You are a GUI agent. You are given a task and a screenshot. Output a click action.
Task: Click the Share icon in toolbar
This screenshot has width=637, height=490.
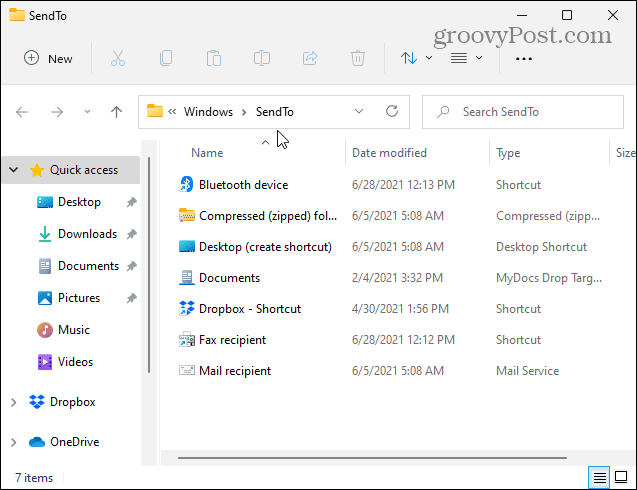tap(309, 58)
